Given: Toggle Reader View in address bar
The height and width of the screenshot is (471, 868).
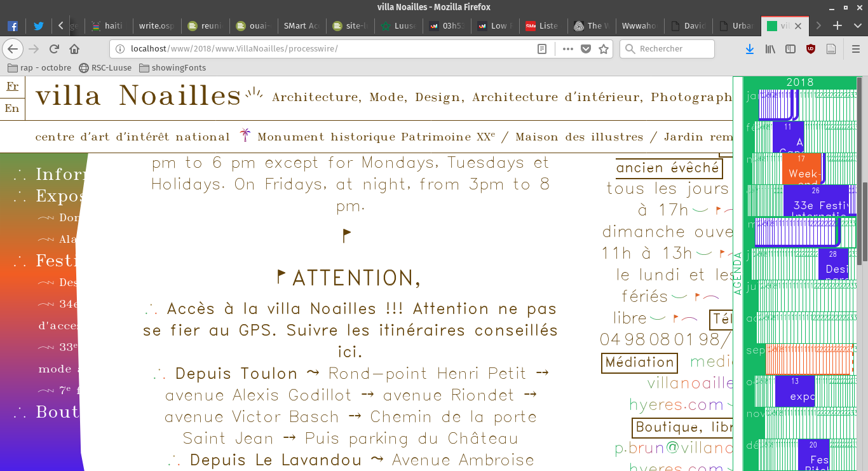Looking at the screenshot, I should pyautogui.click(x=542, y=49).
